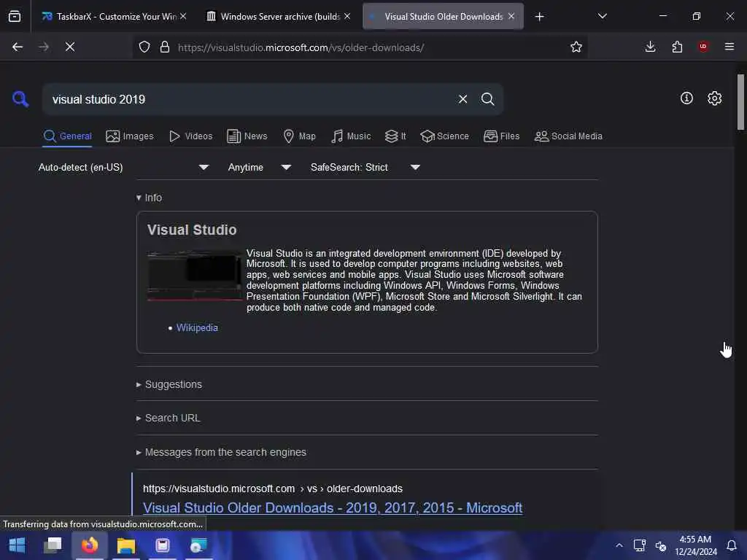List all tabs with chevron button

602,16
